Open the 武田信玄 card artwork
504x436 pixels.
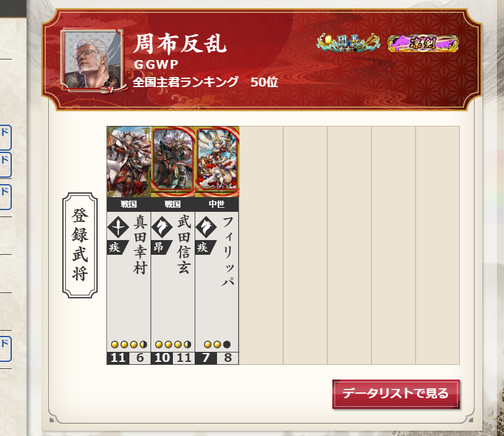click(x=173, y=162)
